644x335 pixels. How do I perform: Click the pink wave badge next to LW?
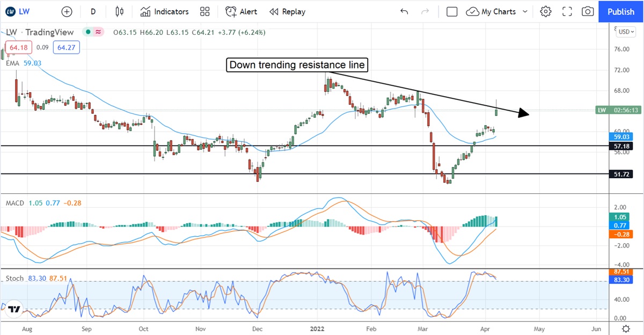pyautogui.click(x=98, y=32)
